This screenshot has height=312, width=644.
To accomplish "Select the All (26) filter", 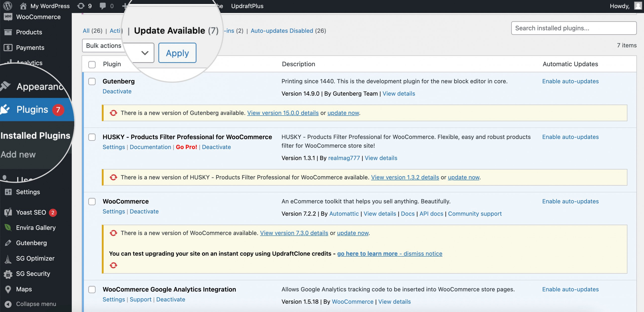I will tap(93, 31).
